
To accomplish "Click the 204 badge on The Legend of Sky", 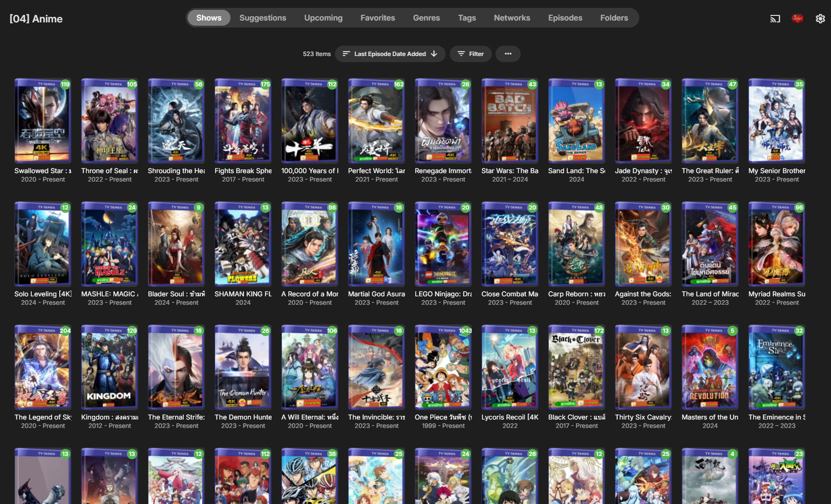I will pos(65,331).
